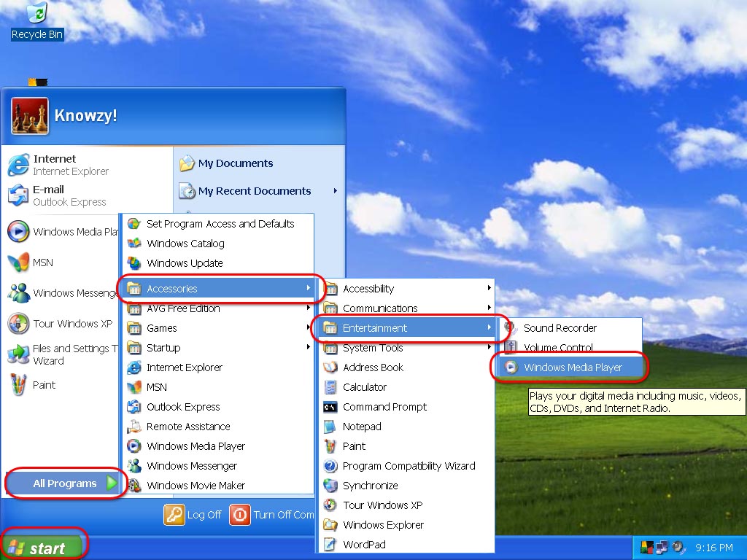Launch WordPad
The width and height of the screenshot is (747, 560).
click(x=407, y=544)
